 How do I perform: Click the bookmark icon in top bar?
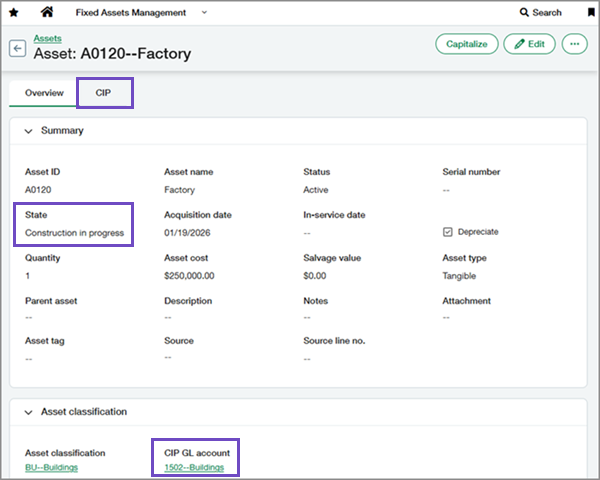(591, 13)
